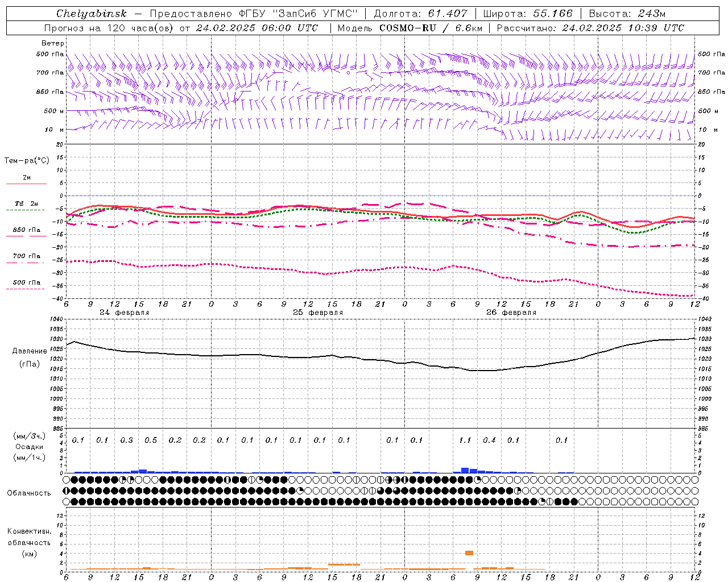728x582 pixels.
Task: Click the precipitation value '1.1'
Action: click(x=465, y=440)
